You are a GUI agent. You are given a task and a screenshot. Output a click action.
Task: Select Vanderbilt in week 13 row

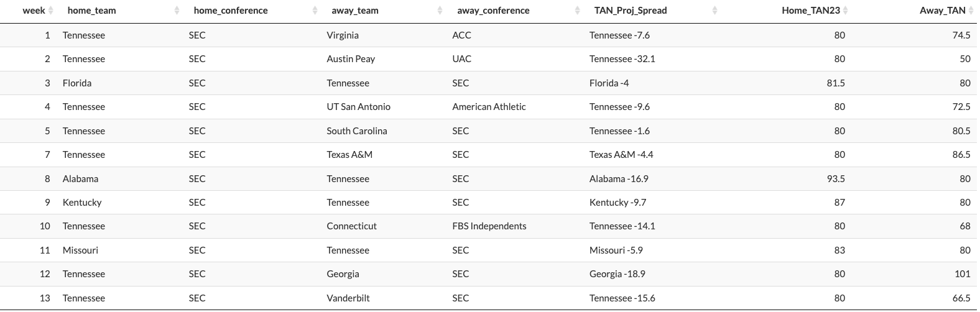point(348,298)
